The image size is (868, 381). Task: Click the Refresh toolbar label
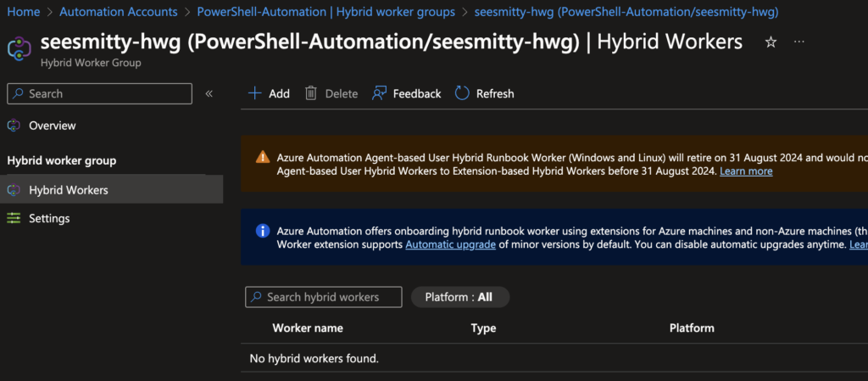[x=495, y=93]
